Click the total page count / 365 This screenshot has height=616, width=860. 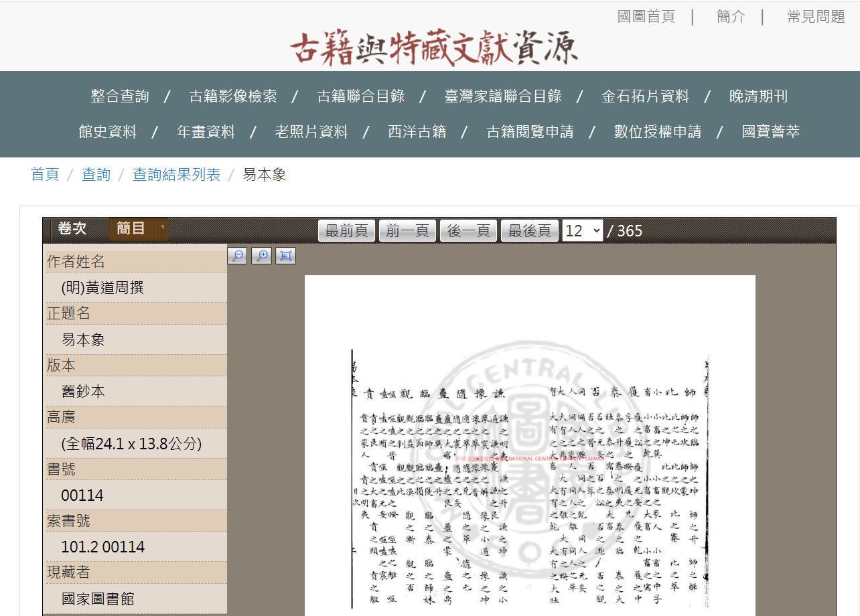pyautogui.click(x=625, y=231)
